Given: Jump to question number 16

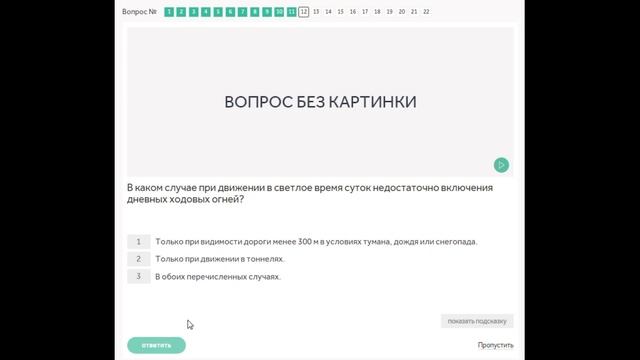Looking at the screenshot, I should (353, 12).
